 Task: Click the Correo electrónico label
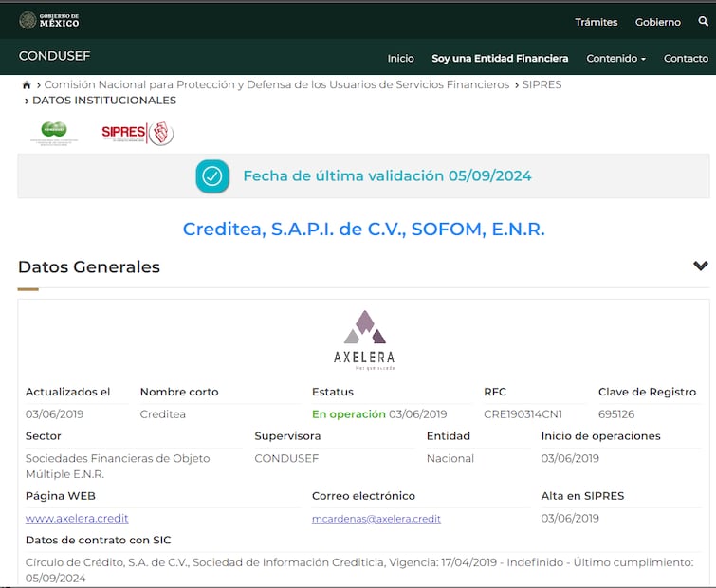pyautogui.click(x=363, y=496)
